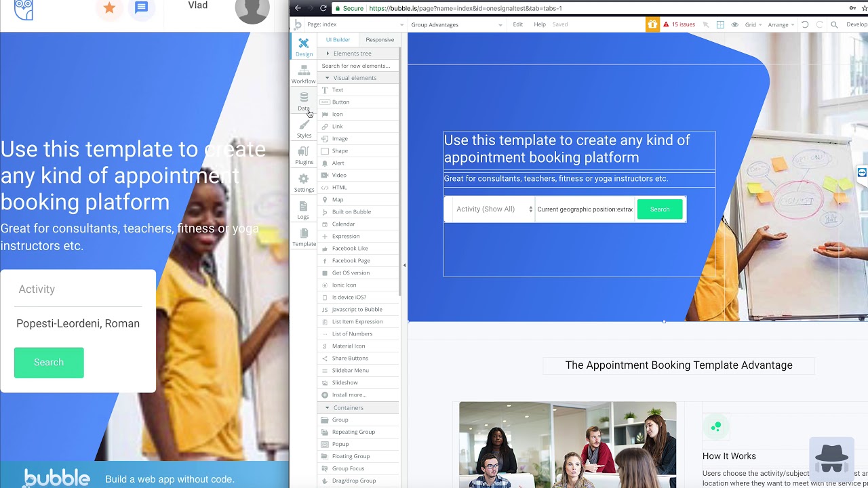
Task: Switch to the UI Builder tab
Action: (x=338, y=40)
